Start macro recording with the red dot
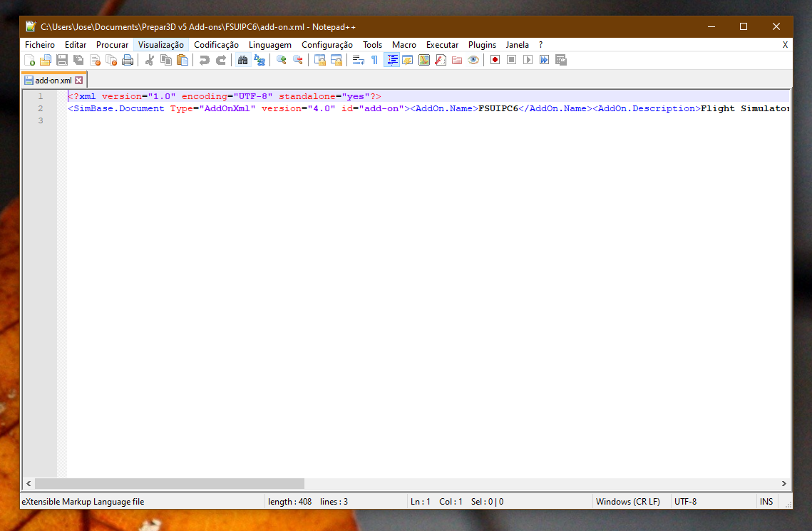This screenshot has height=531, width=812. (495, 60)
